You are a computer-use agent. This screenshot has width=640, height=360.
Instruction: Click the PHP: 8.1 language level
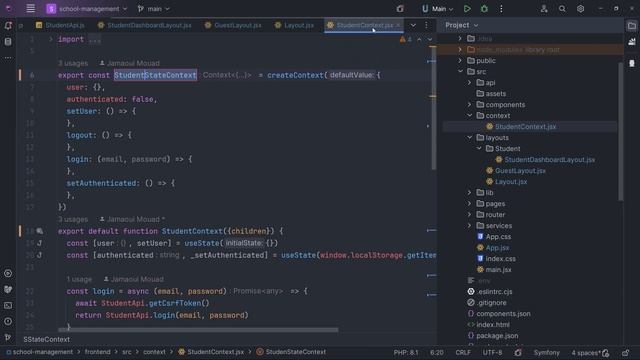[x=406, y=352]
